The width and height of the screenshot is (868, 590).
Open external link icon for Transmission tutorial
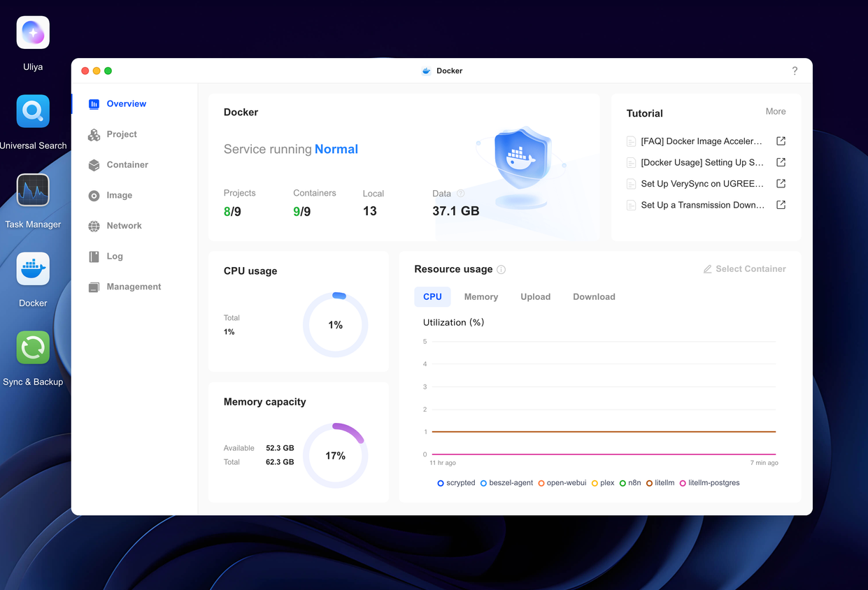click(x=781, y=205)
